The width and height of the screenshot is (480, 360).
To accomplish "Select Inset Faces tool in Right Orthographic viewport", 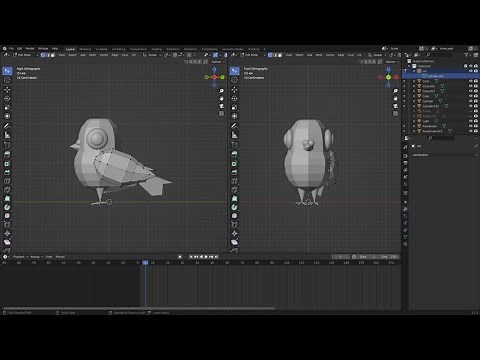I will point(7,163).
